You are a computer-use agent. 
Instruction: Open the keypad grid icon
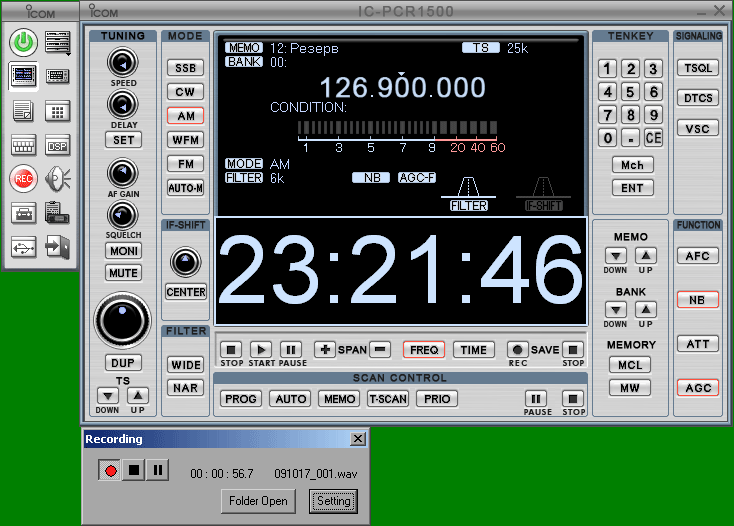click(x=58, y=112)
